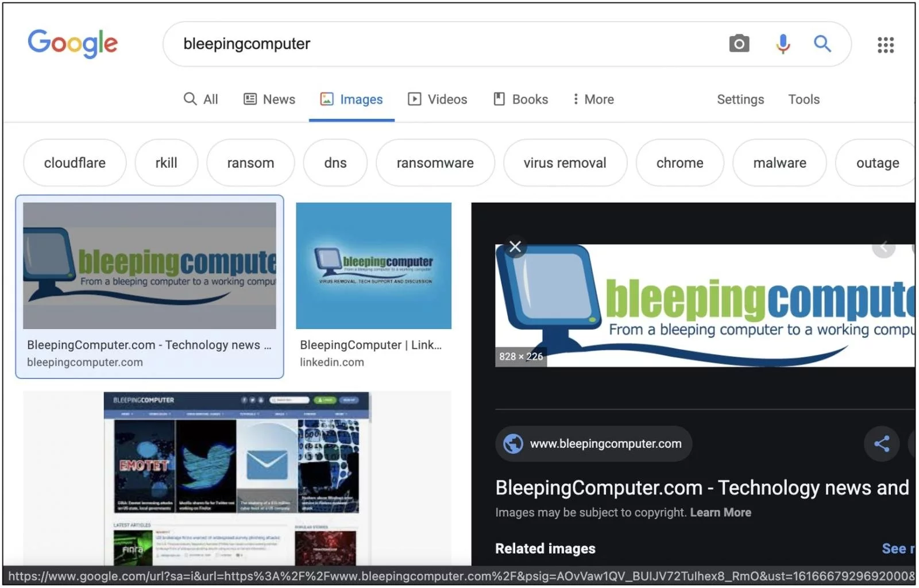Filter by dns chip
Screen dimensions: 919x588
click(x=335, y=163)
